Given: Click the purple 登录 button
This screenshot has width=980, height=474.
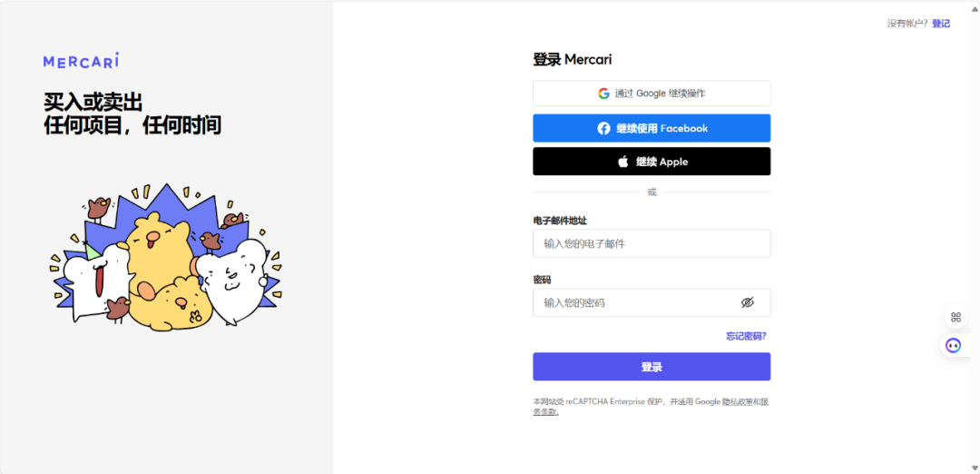Looking at the screenshot, I should (652, 367).
